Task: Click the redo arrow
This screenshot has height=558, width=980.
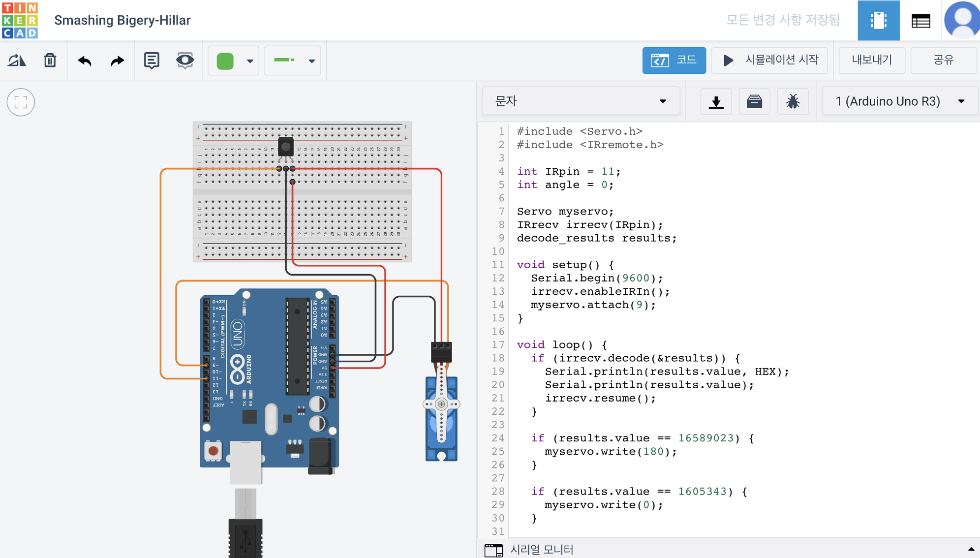Action: (117, 61)
